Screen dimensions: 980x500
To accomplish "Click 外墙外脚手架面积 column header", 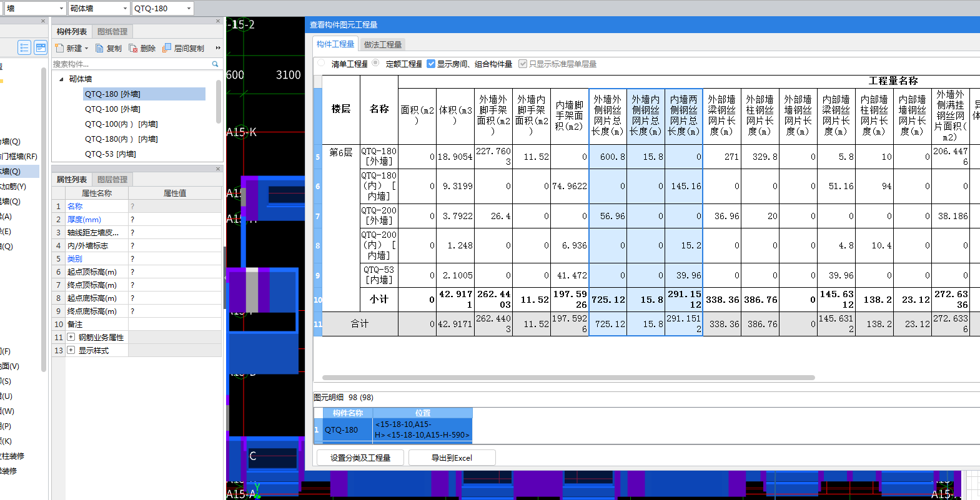I will (x=493, y=115).
